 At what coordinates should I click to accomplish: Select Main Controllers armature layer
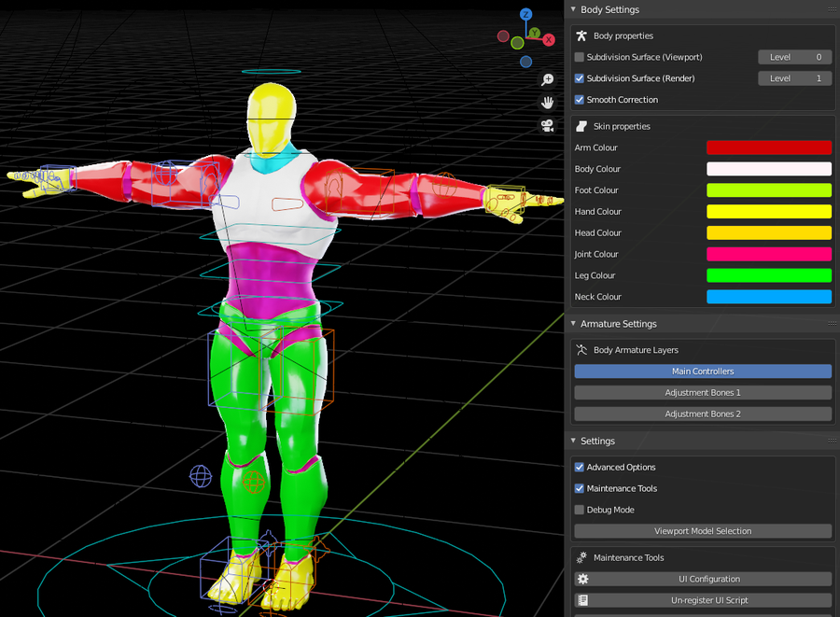tap(703, 372)
